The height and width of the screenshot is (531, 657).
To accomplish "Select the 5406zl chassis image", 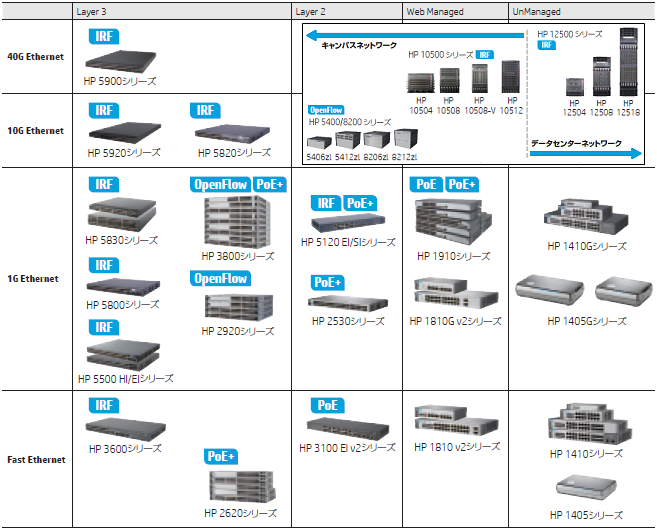I will pyautogui.click(x=319, y=142).
